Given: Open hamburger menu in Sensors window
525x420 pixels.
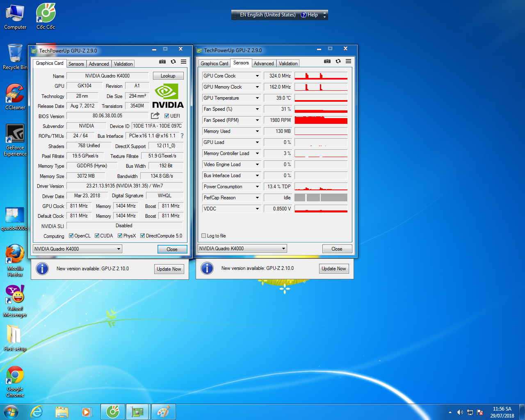Looking at the screenshot, I should pos(348,61).
